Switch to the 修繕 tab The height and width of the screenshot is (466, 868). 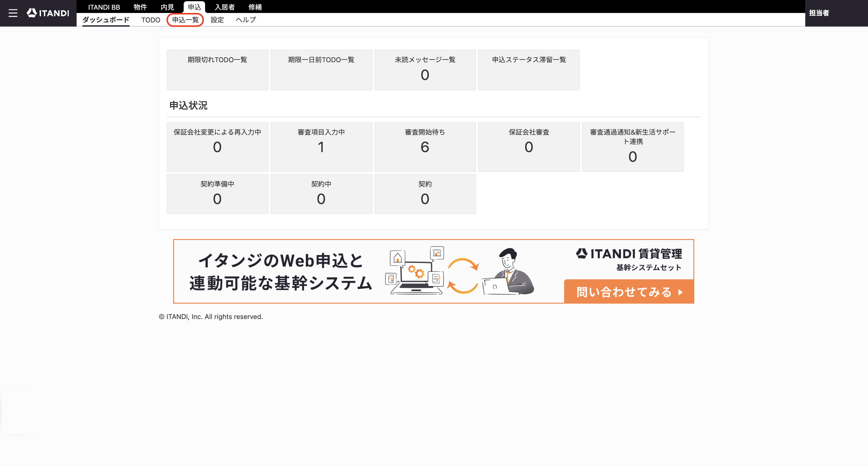(x=255, y=7)
